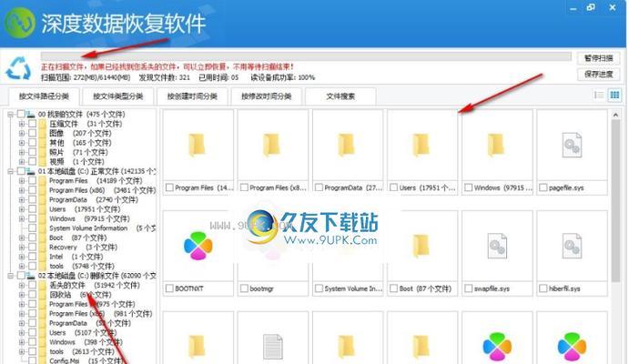Screen dimensions: 629x364
Task: Open the 文件搜索 tab
Action: coord(340,96)
